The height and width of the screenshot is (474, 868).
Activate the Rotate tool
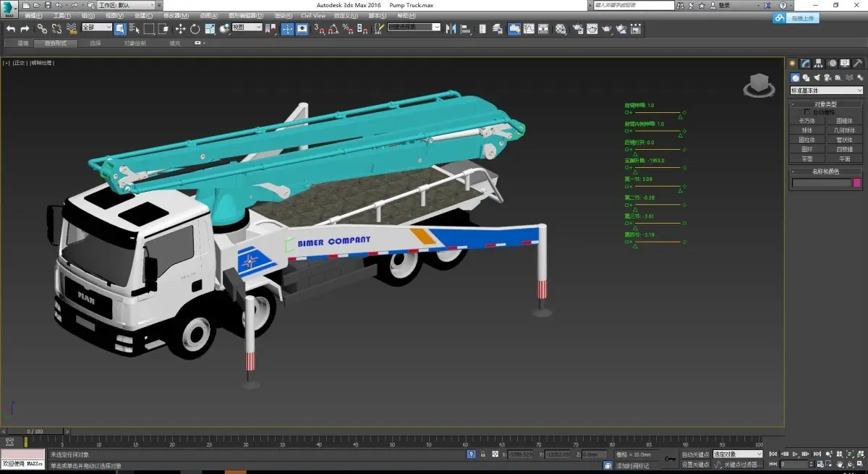pyautogui.click(x=195, y=29)
